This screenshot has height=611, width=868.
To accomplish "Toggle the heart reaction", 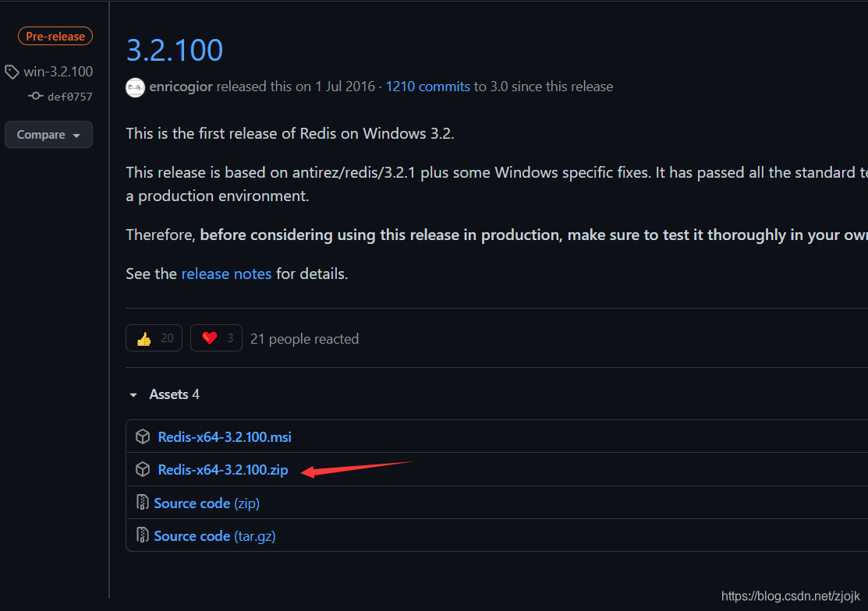I will 217,338.
